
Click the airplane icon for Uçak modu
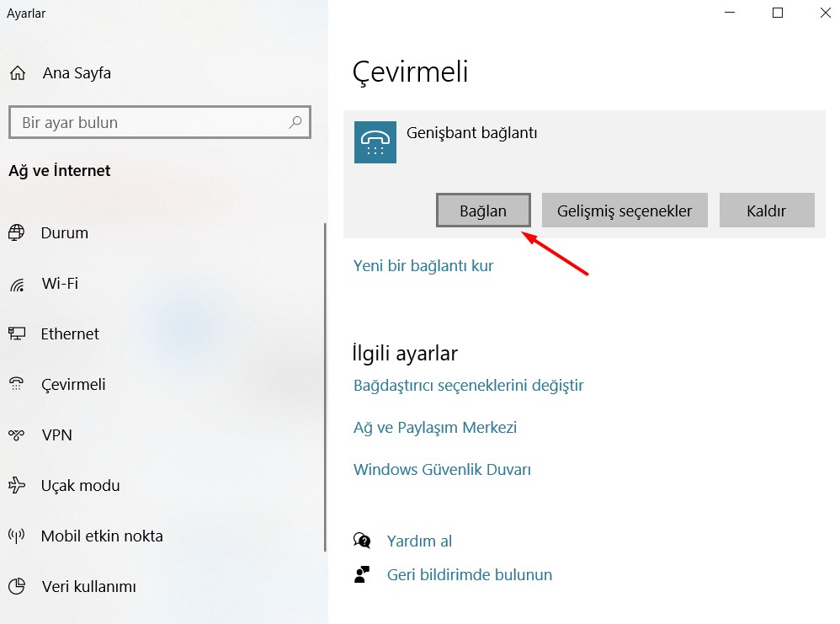pyautogui.click(x=17, y=486)
